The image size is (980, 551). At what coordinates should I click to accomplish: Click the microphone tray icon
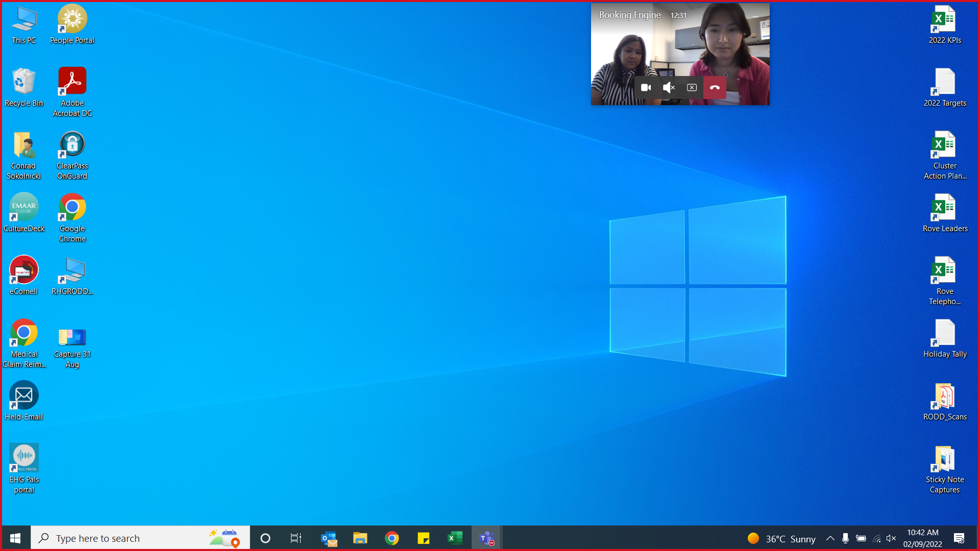(x=846, y=538)
